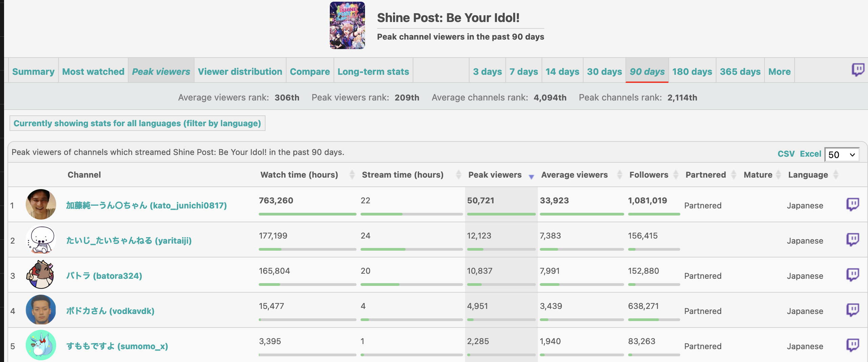This screenshot has height=362, width=868.
Task: Open Twitch link for sumomo_x row
Action: point(853,345)
